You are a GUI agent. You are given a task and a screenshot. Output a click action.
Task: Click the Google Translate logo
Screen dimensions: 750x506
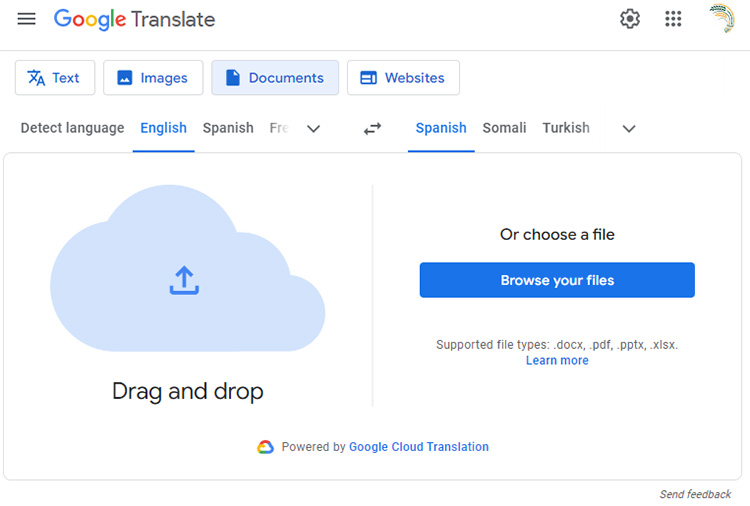(x=134, y=19)
